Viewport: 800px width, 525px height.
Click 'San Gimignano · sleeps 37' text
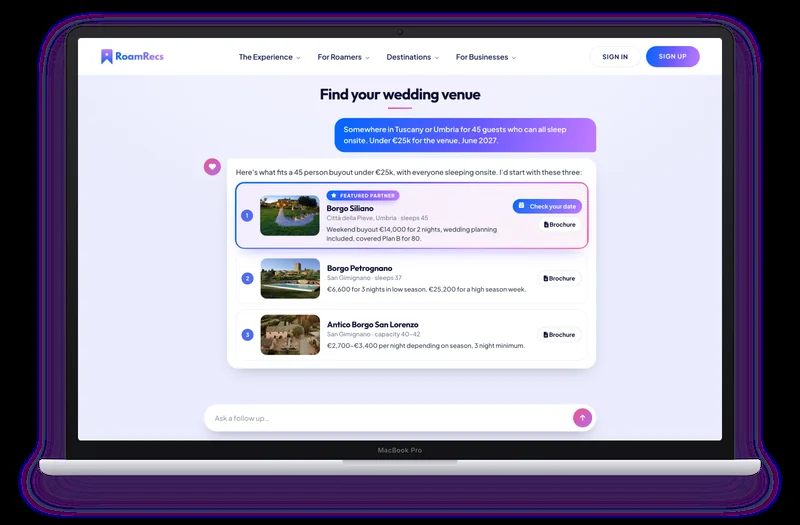click(364, 278)
